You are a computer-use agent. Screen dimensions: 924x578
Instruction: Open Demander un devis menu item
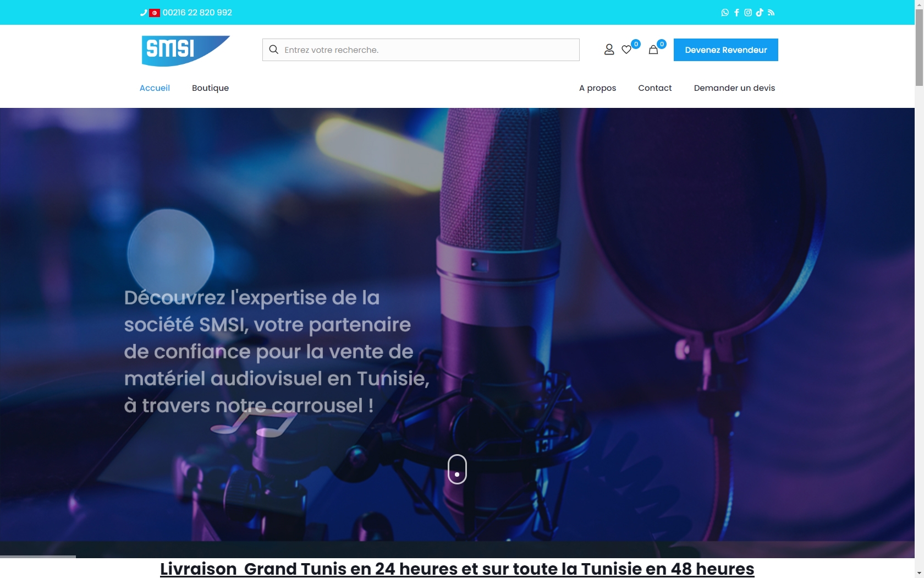click(x=734, y=88)
